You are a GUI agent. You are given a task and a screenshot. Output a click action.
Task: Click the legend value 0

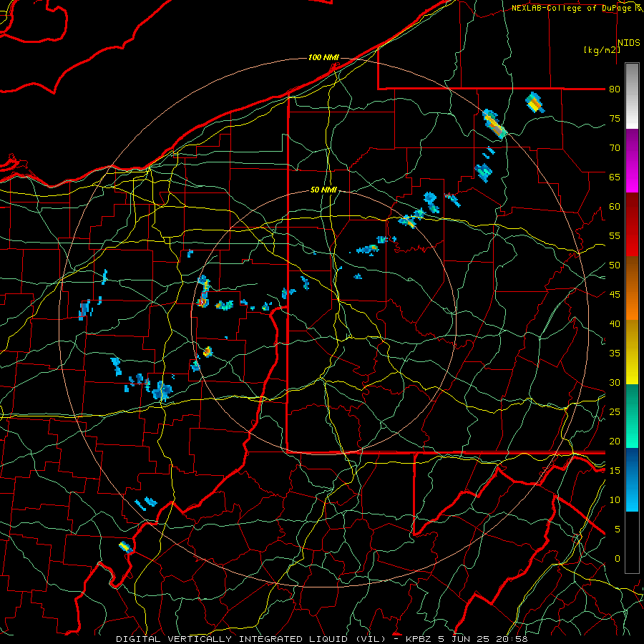click(618, 559)
